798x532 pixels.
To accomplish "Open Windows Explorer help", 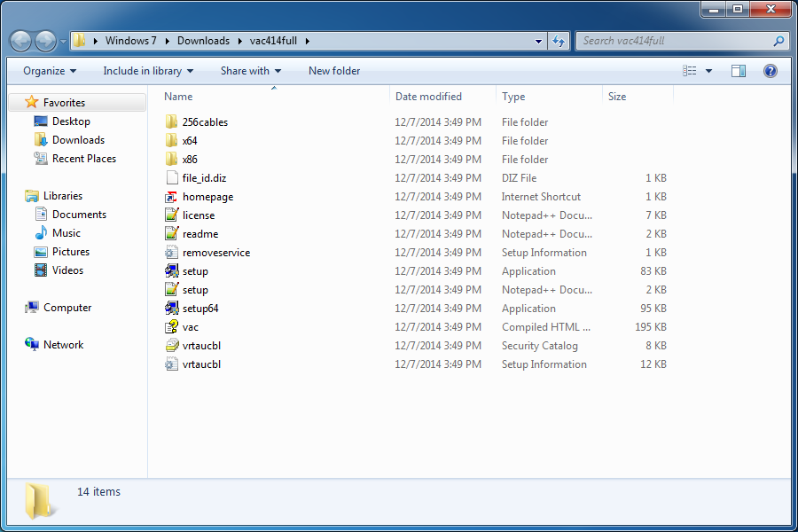I will point(770,71).
